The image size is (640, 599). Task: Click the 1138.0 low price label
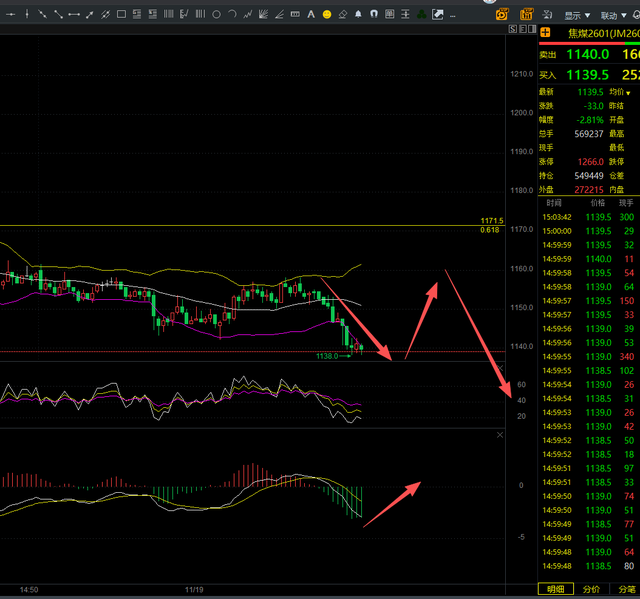pyautogui.click(x=327, y=356)
